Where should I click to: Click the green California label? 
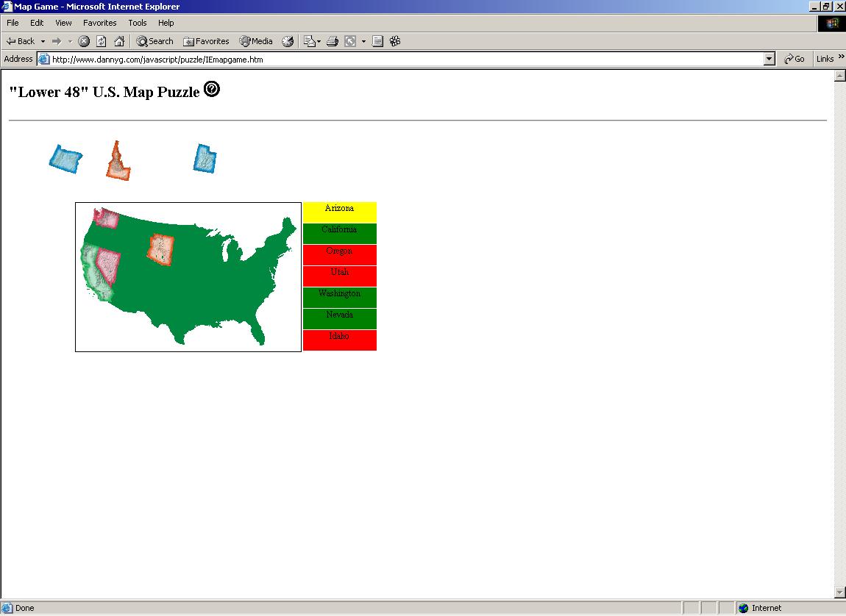tap(340, 233)
